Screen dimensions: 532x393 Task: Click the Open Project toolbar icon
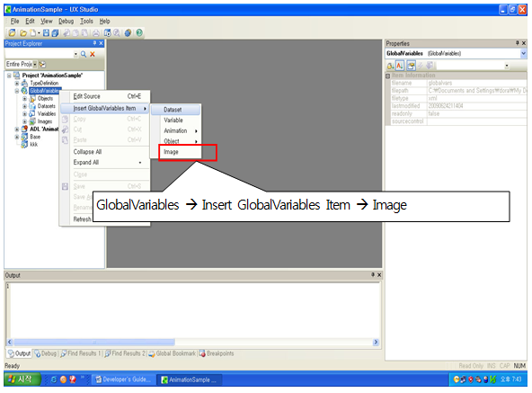pyautogui.click(x=12, y=32)
